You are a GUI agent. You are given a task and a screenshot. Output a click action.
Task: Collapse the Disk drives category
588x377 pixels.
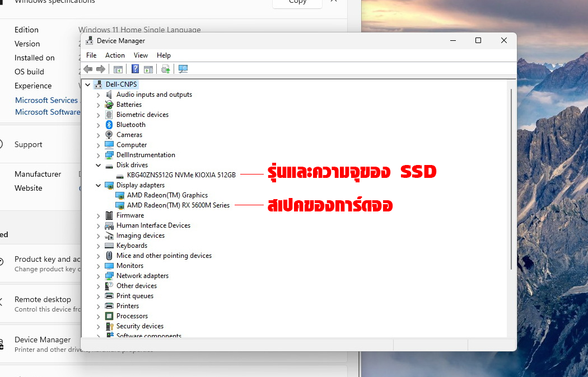99,165
